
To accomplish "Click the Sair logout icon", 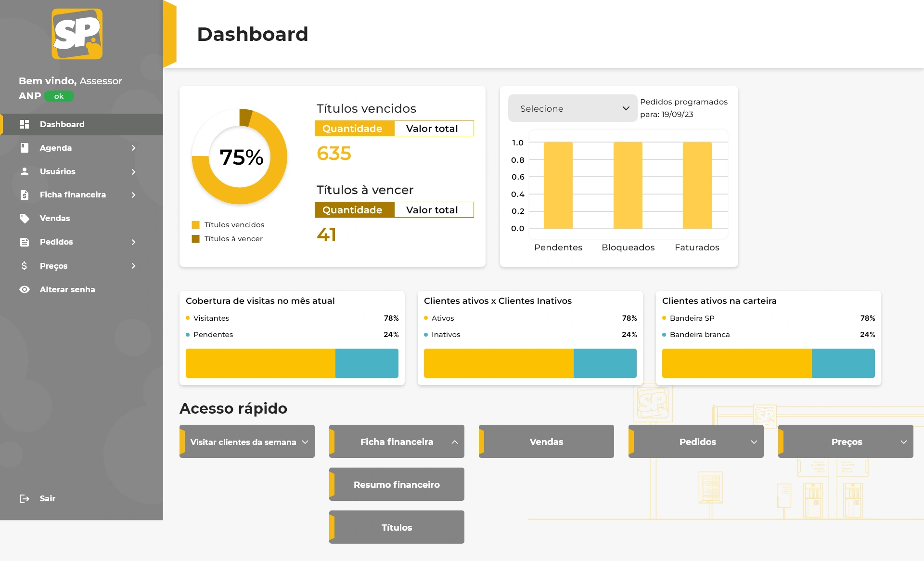I will pyautogui.click(x=25, y=499).
